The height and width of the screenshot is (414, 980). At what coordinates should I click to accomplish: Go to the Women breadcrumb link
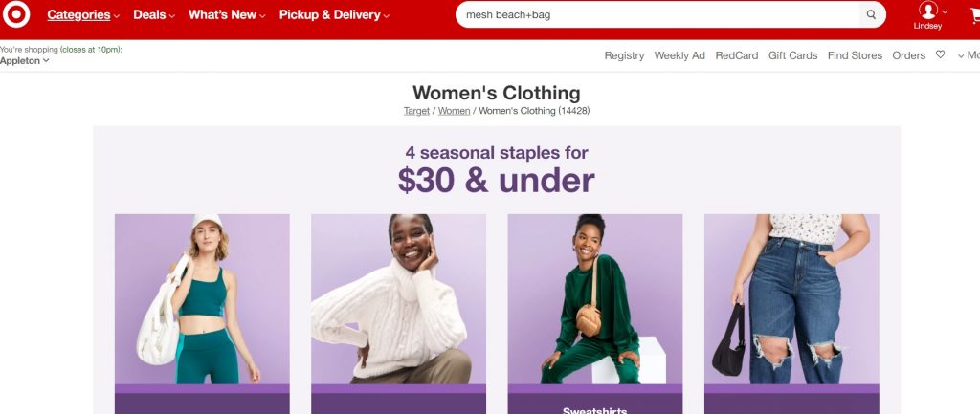454,111
